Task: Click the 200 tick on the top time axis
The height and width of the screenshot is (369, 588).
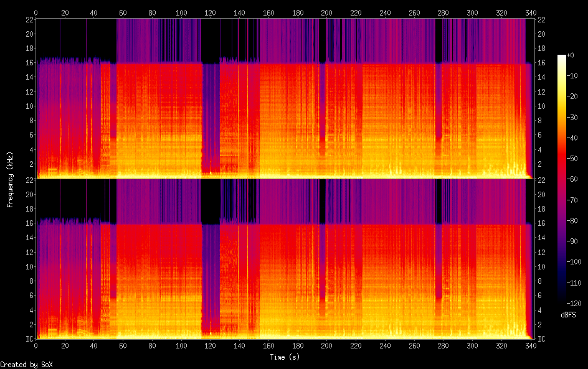Action: pyautogui.click(x=326, y=12)
